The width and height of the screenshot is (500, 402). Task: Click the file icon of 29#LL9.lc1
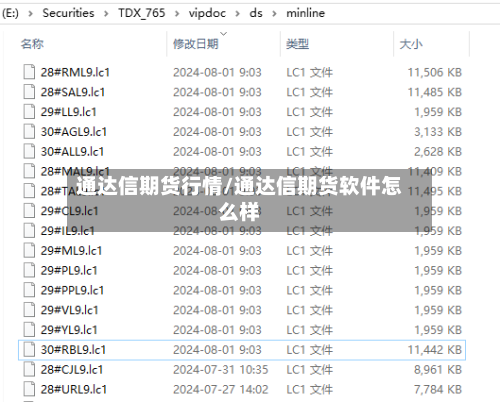click(x=29, y=112)
